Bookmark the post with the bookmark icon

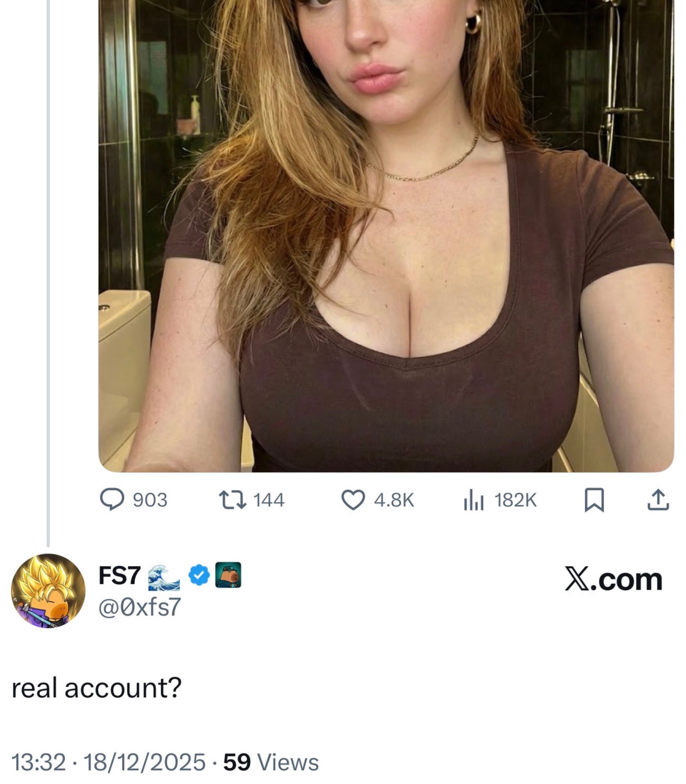594,500
